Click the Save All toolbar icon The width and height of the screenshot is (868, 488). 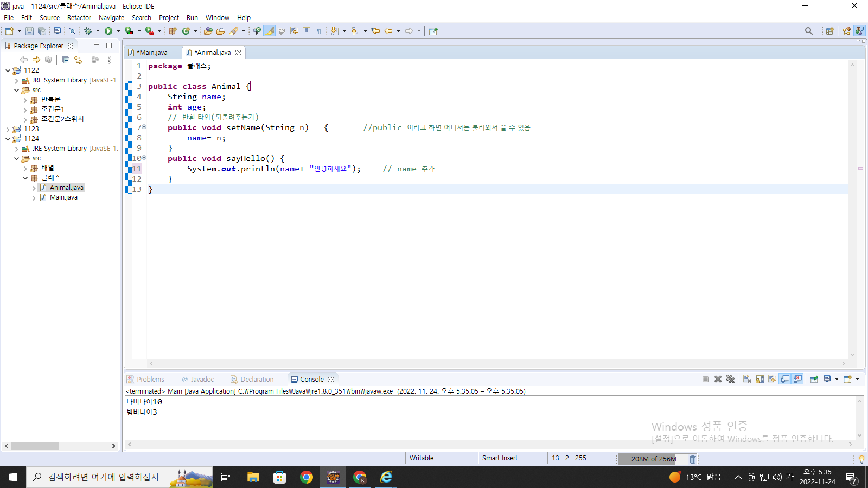click(x=42, y=31)
